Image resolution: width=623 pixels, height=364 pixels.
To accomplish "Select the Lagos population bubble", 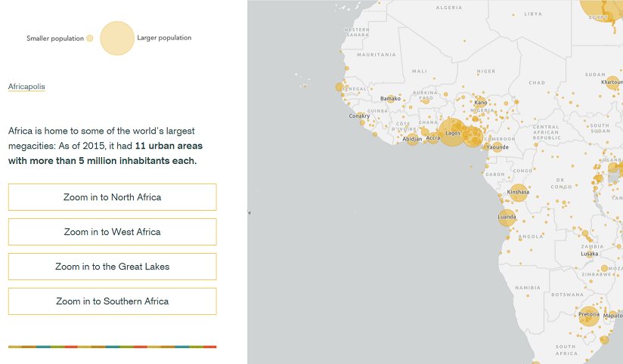I will (x=452, y=132).
